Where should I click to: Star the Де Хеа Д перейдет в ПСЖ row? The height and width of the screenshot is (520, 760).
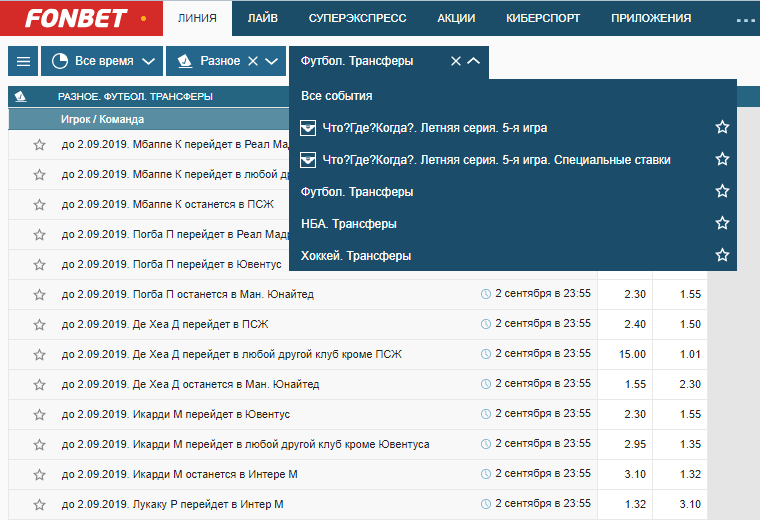click(x=39, y=325)
